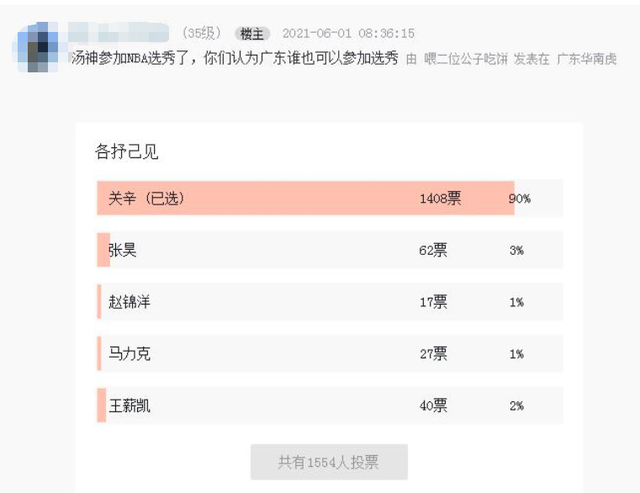
Task: Open the blurred username profile link
Action: click(118, 33)
